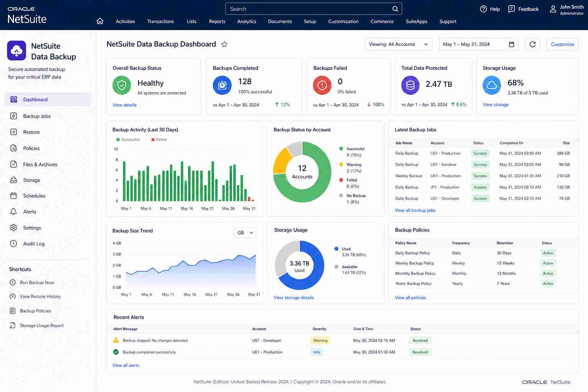588x392 pixels.
Task: Click the Warning severity badge
Action: point(320,340)
